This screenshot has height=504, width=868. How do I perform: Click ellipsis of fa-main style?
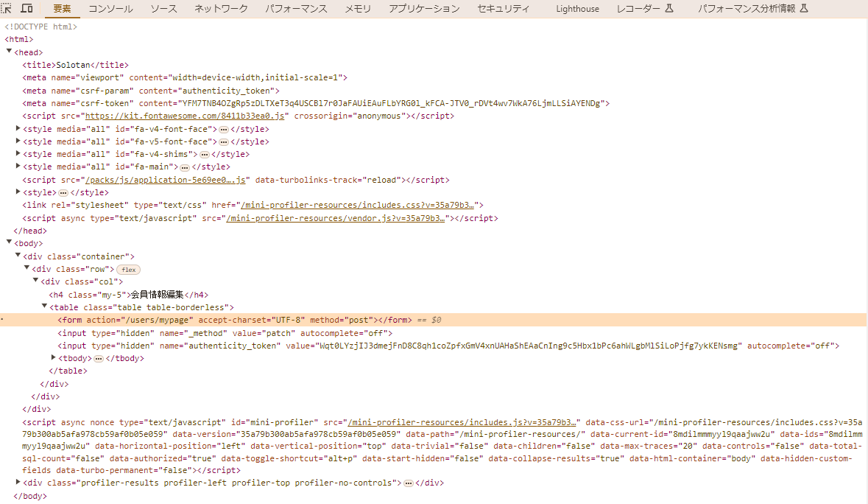(185, 167)
